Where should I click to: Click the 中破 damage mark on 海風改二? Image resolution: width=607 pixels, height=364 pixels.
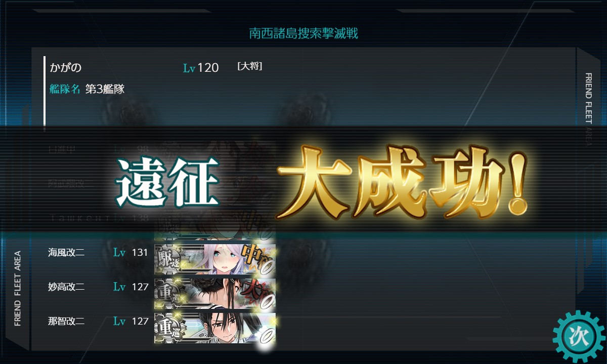[x=255, y=254]
